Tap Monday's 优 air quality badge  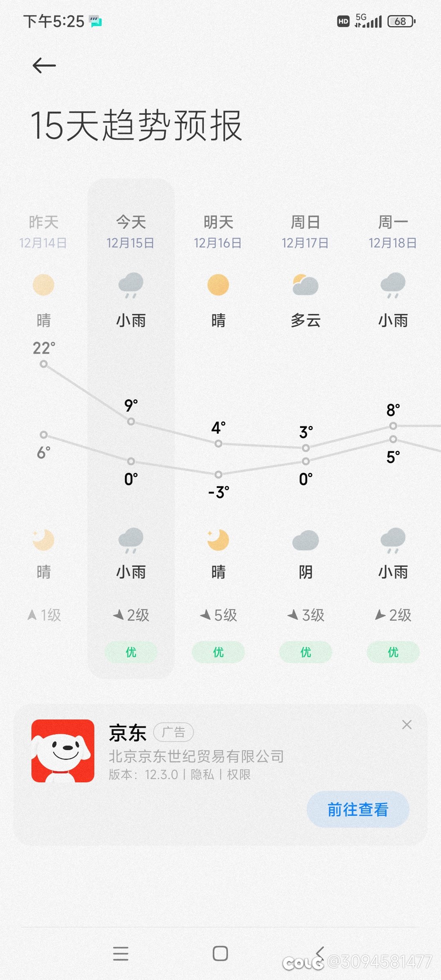(x=393, y=652)
